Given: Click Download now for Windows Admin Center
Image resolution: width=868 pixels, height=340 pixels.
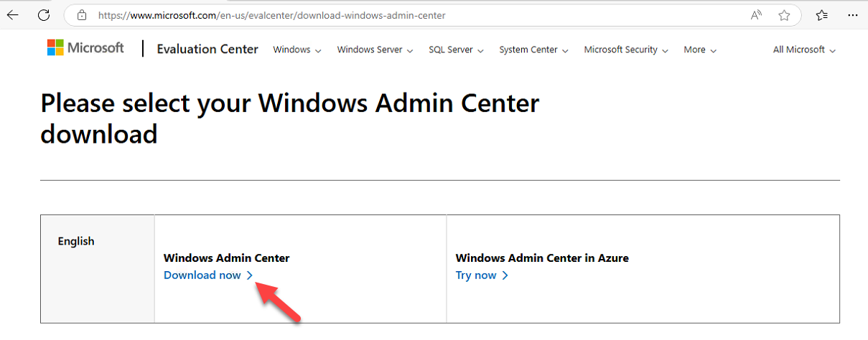Looking at the screenshot, I should 208,275.
